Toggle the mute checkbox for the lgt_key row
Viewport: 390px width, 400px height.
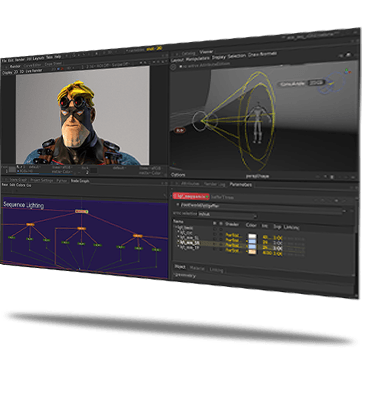(x=215, y=234)
